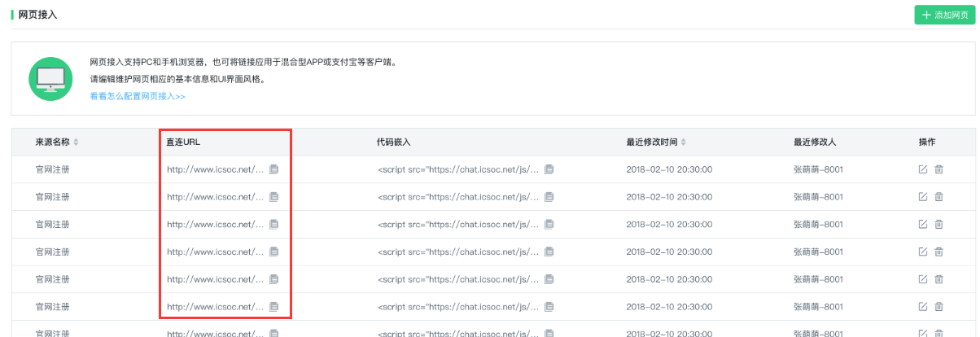This screenshot has width=980, height=337.
Task: Copy the embed script code in the sixth row
Action: 549,307
